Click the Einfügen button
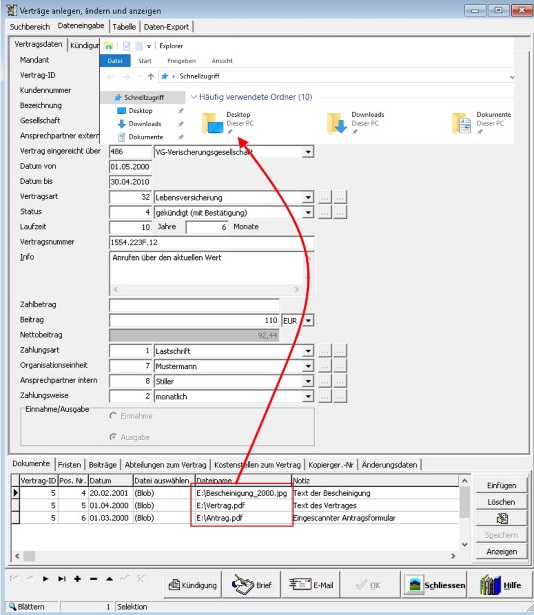The image size is (534, 615). [501, 485]
